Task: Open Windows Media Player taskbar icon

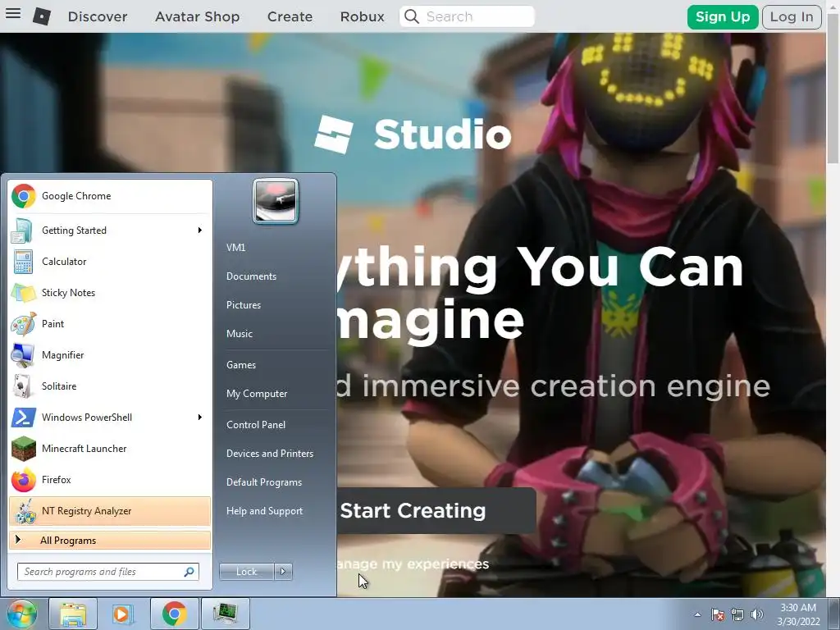Action: coord(123,614)
